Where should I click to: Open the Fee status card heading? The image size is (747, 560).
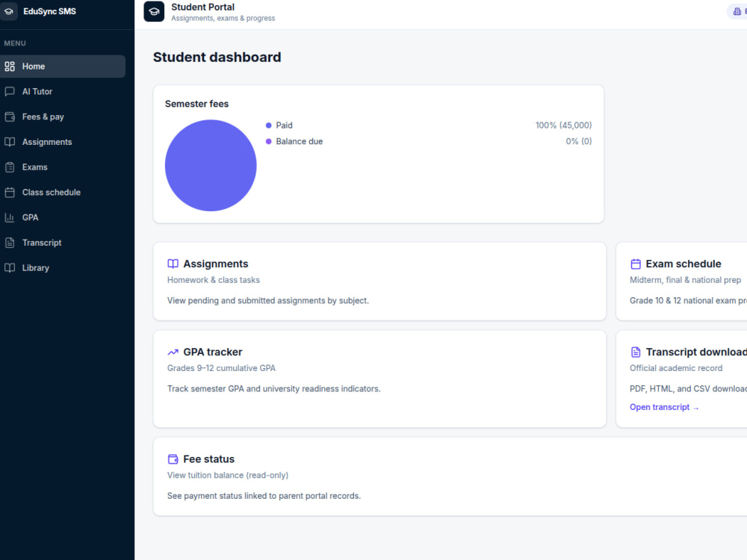[x=208, y=459]
